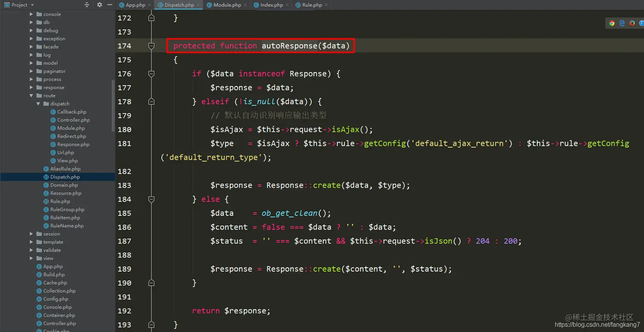Click the folder icon of the facade directory
Screen dimensions: 644x332
39,47
